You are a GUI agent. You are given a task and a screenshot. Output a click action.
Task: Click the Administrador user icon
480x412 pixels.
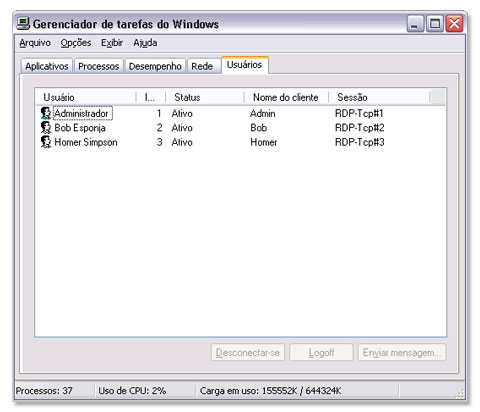click(x=46, y=113)
